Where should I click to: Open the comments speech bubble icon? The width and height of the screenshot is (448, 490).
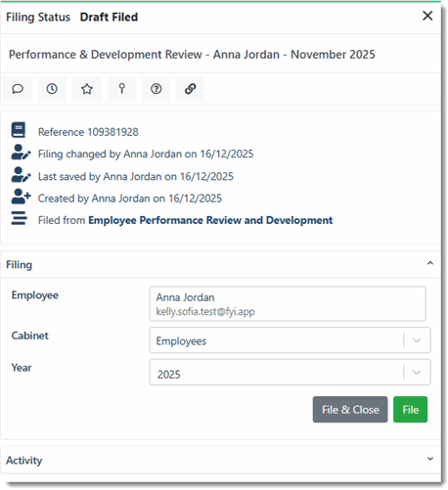(18, 89)
